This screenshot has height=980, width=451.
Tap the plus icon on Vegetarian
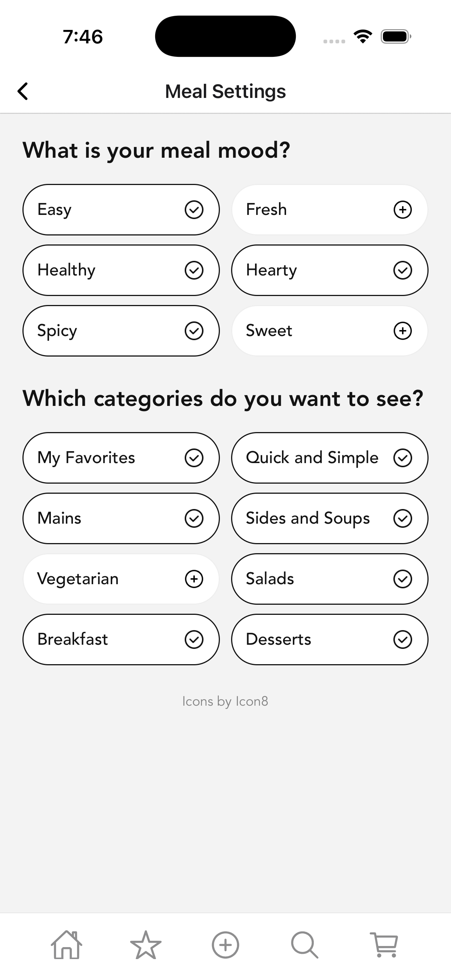194,579
